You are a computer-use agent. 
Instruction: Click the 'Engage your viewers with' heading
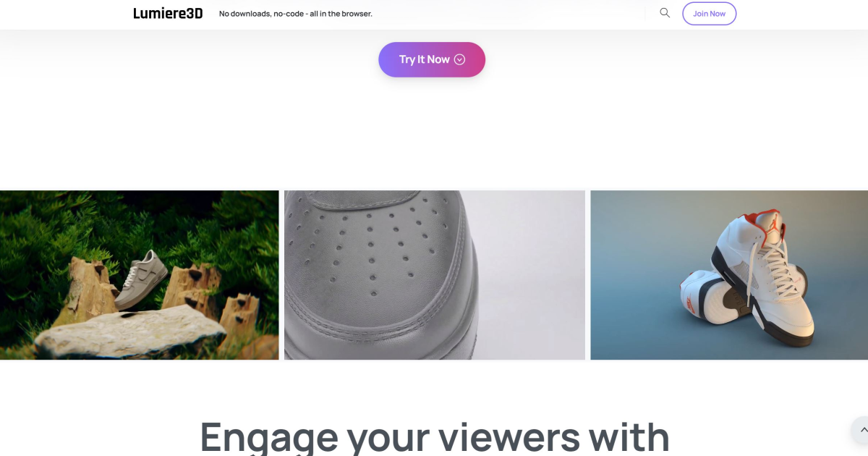pos(434,436)
